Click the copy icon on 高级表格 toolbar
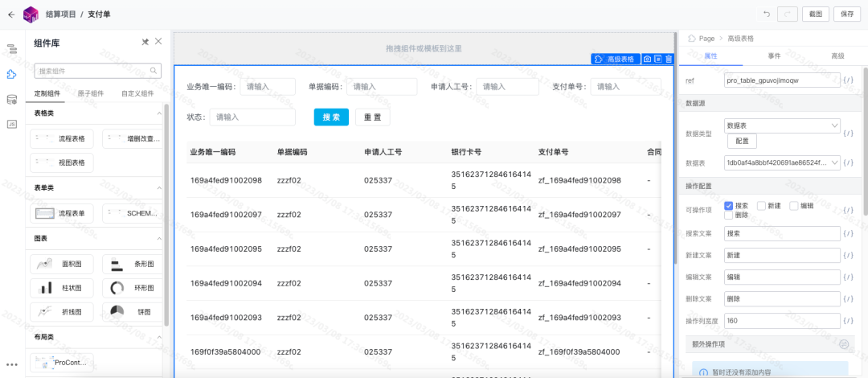868x378 pixels. tap(658, 60)
